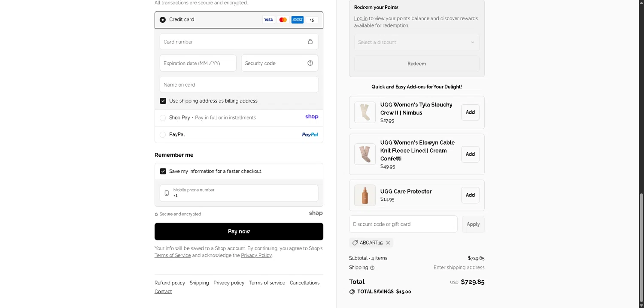The width and height of the screenshot is (644, 308).
Task: Click the $729.85 total amount
Action: click(472, 282)
